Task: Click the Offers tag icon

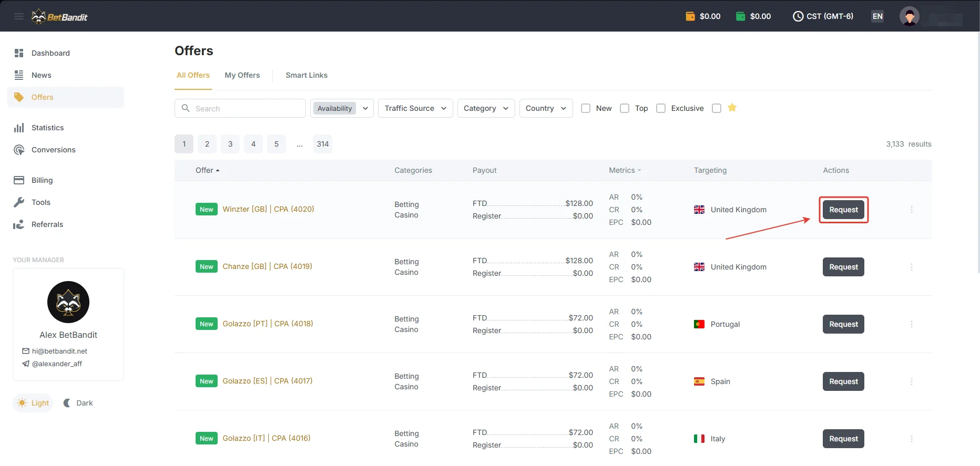Action: (19, 97)
